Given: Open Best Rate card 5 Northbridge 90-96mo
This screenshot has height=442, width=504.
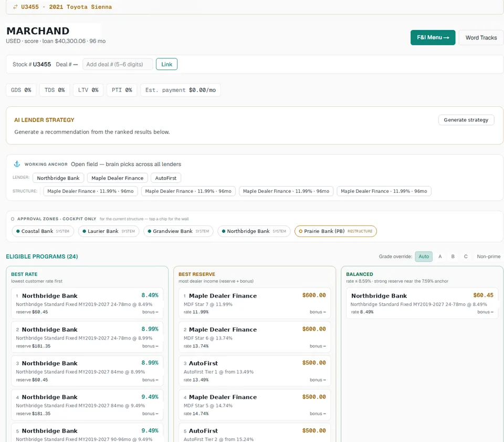Looking at the screenshot, I should point(87,433).
